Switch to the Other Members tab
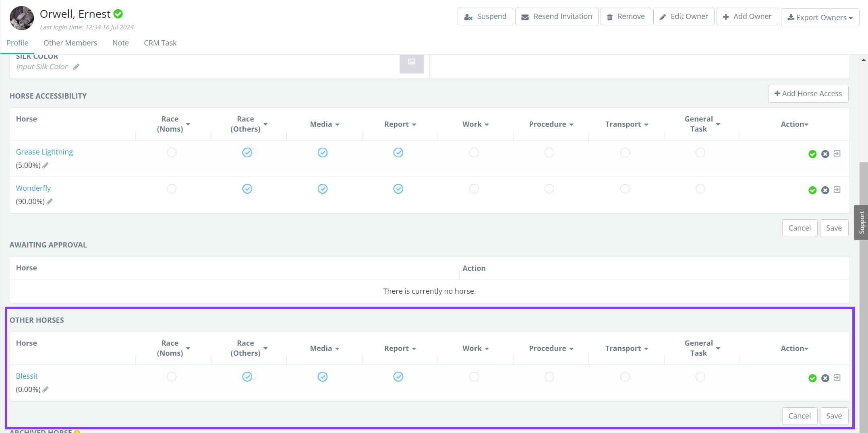Screen dimensions: 868x433 point(70,43)
